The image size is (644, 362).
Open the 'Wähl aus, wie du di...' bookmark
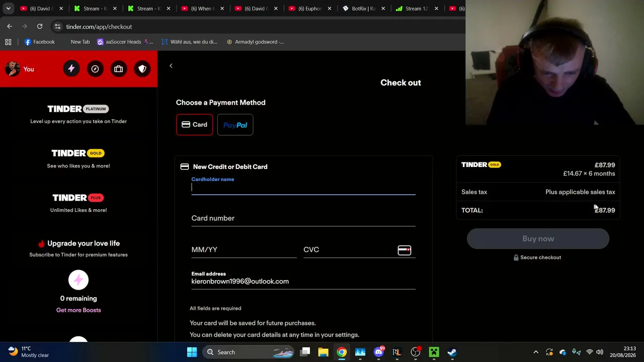click(189, 42)
